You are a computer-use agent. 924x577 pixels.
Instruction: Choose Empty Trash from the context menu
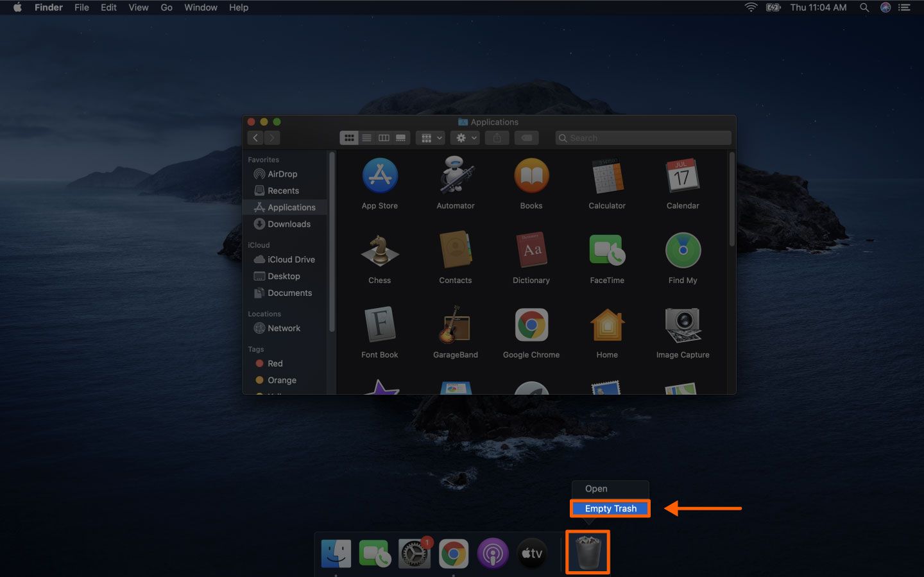(610, 508)
